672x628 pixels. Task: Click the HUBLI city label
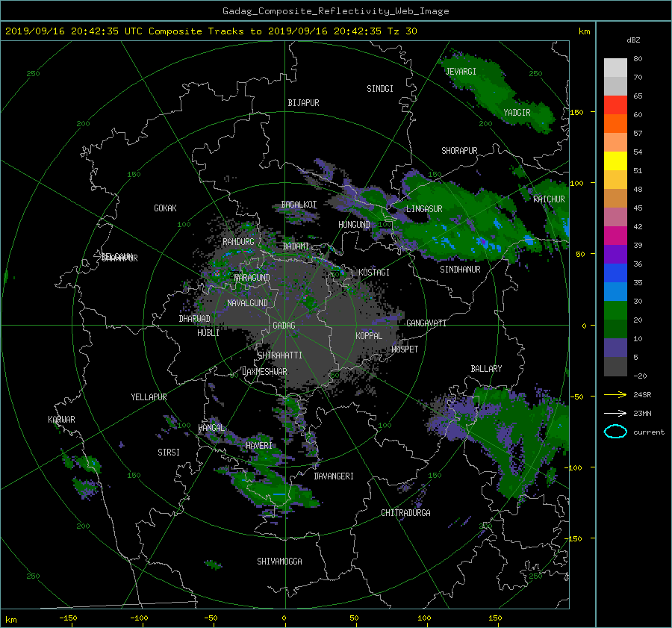[208, 333]
